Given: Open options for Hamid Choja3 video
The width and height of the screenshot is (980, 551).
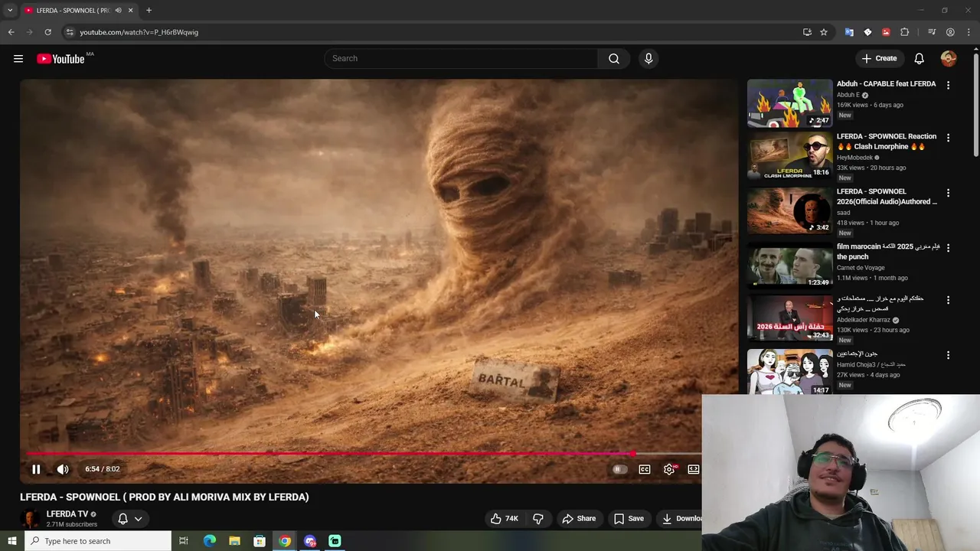Looking at the screenshot, I should point(948,355).
